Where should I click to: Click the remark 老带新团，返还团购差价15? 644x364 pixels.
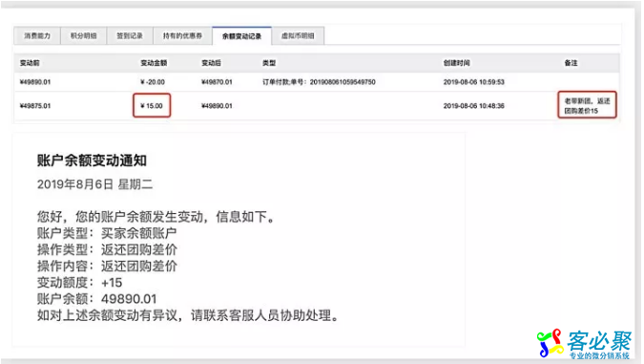click(587, 106)
